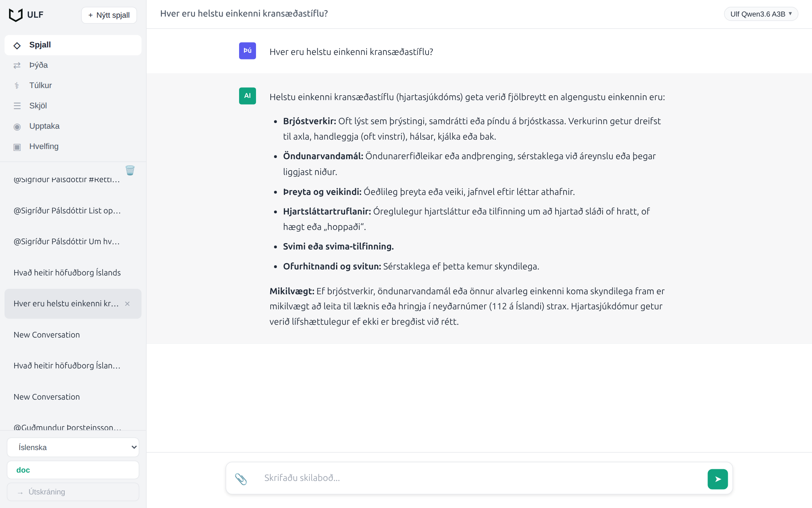812x508 pixels.
Task: Start a new chat with Nýtt spjall
Action: click(109, 15)
